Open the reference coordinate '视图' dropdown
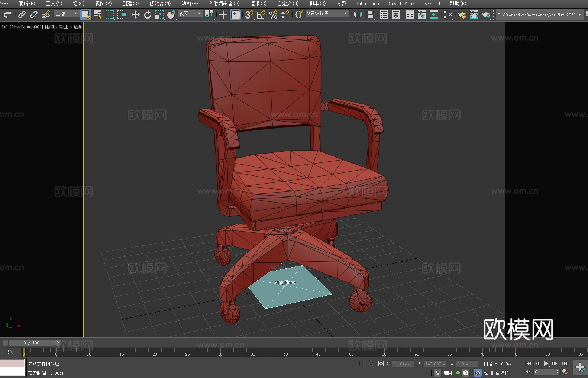 pos(190,13)
